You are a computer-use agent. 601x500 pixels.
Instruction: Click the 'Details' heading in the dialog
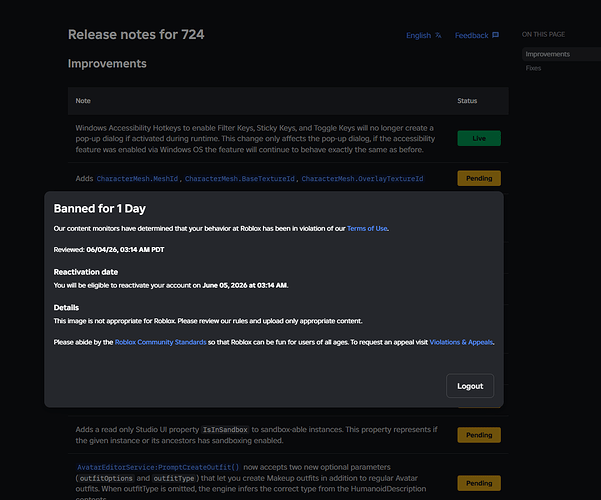[66, 308]
